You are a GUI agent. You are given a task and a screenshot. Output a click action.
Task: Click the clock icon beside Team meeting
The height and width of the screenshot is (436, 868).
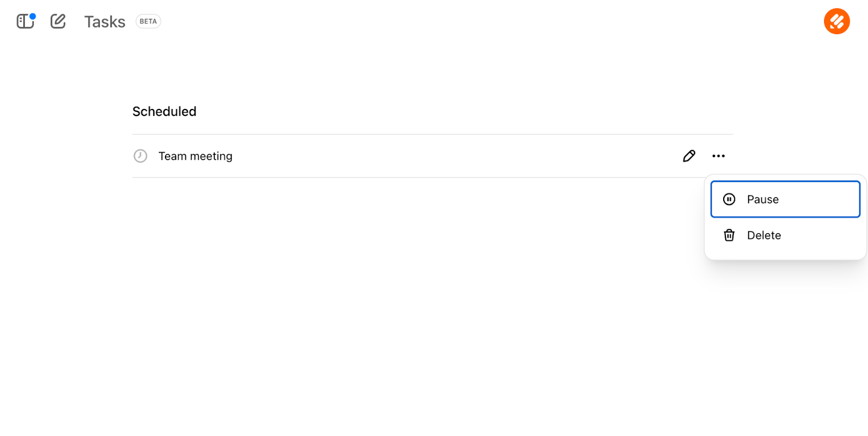(x=141, y=156)
